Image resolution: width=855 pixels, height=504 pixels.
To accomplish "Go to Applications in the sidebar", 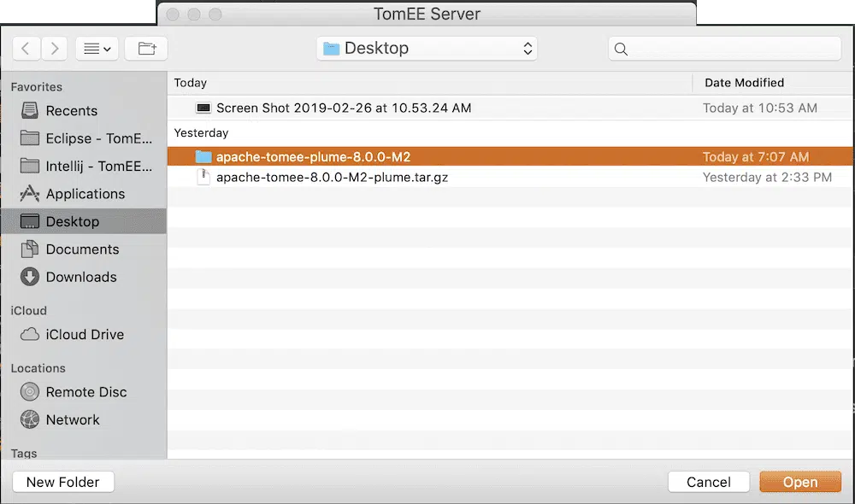I will tap(85, 194).
